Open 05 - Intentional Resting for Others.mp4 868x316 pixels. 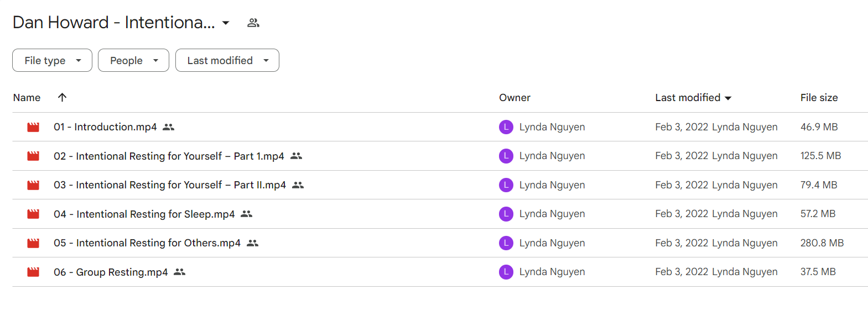(147, 243)
